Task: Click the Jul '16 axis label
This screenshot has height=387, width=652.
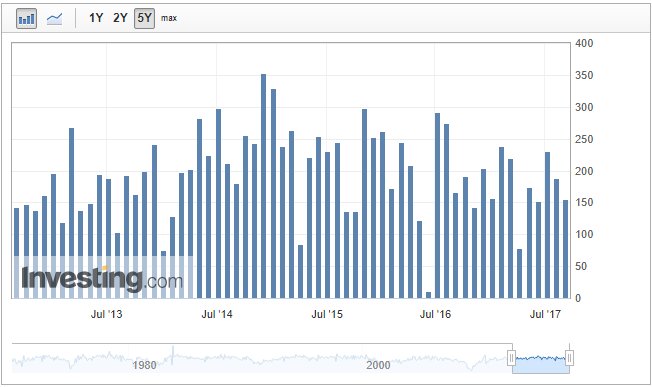Action: click(x=435, y=314)
